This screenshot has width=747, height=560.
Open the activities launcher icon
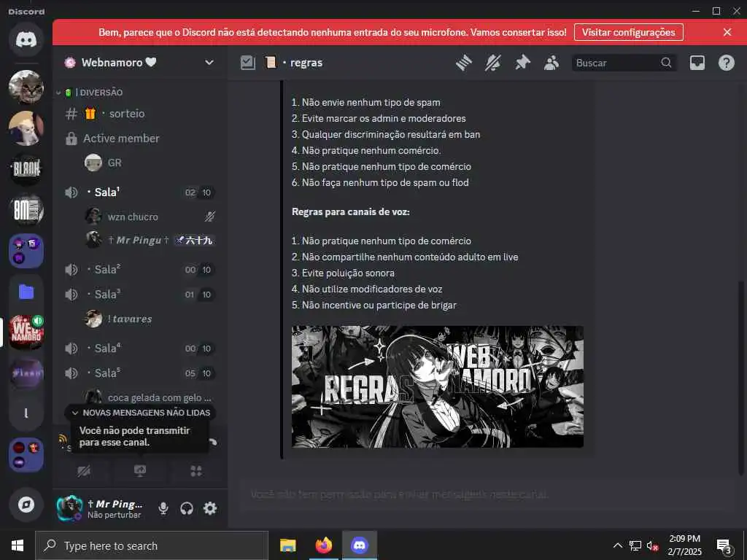pyautogui.click(x=196, y=471)
